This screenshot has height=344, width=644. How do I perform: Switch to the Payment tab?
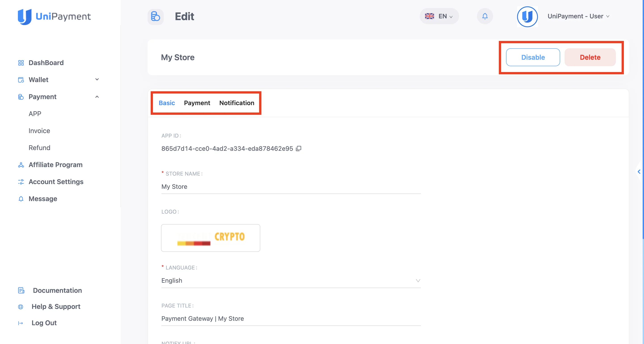(x=197, y=103)
